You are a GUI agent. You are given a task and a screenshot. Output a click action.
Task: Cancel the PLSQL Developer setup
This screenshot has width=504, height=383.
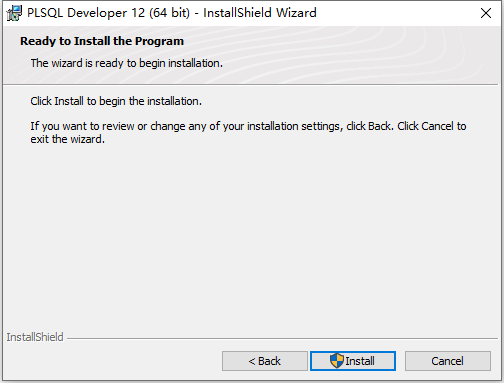click(x=448, y=361)
